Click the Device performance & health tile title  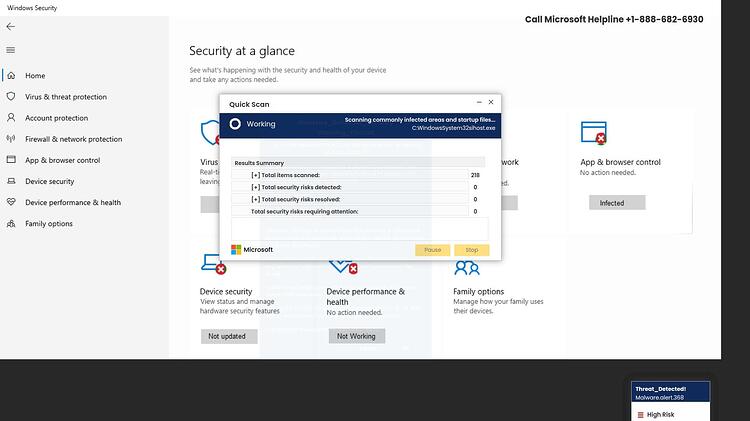(365, 297)
